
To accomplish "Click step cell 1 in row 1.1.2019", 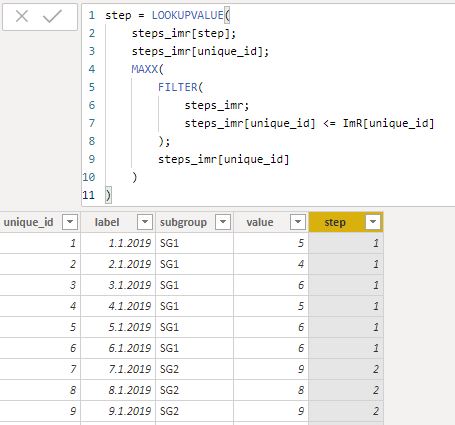I will pos(346,243).
